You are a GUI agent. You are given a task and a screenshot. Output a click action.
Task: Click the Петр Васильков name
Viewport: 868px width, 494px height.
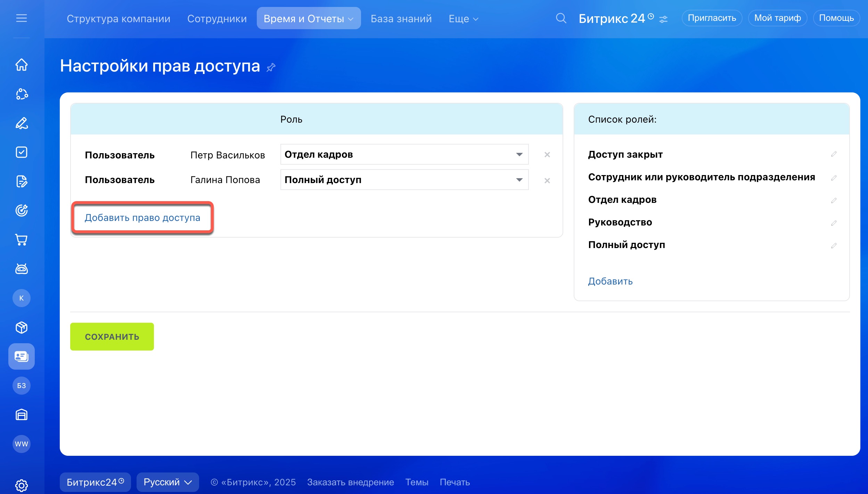[228, 155]
